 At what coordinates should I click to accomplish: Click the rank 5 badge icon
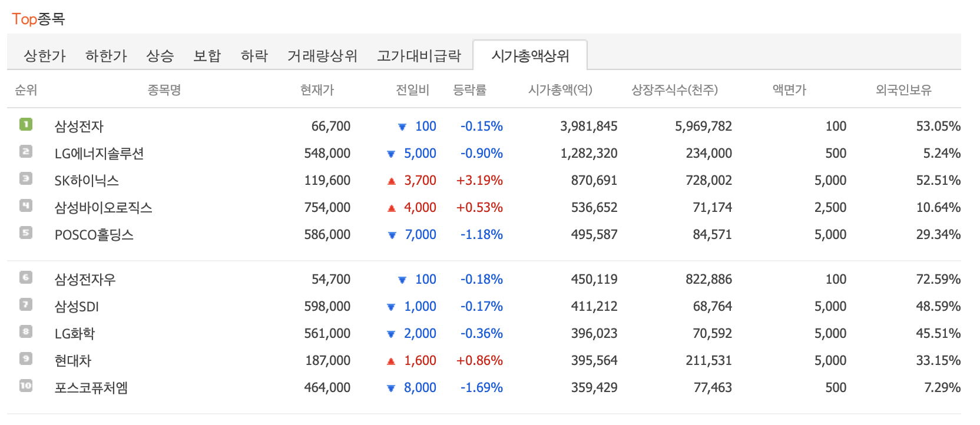click(x=26, y=233)
